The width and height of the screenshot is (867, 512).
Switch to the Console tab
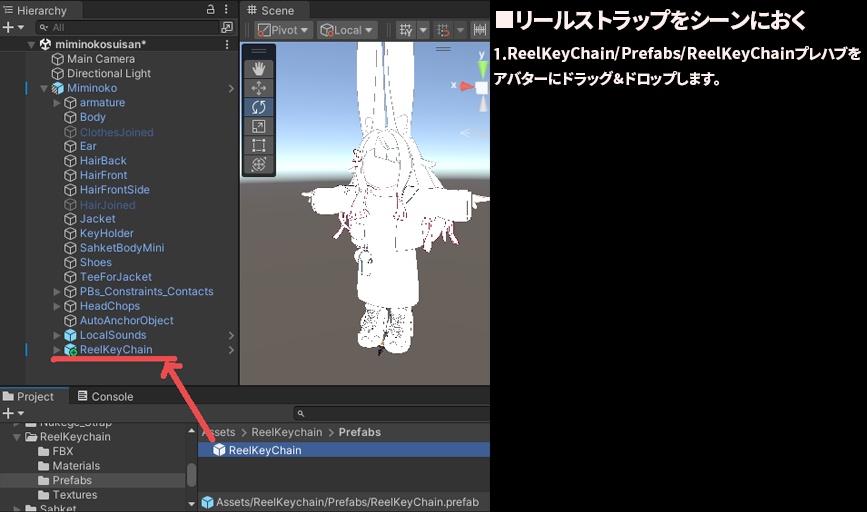106,396
